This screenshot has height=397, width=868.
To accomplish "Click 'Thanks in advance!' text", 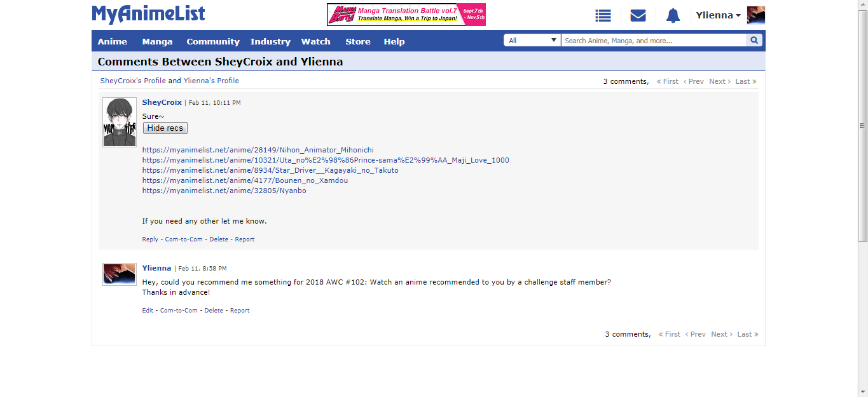I will 176,292.
